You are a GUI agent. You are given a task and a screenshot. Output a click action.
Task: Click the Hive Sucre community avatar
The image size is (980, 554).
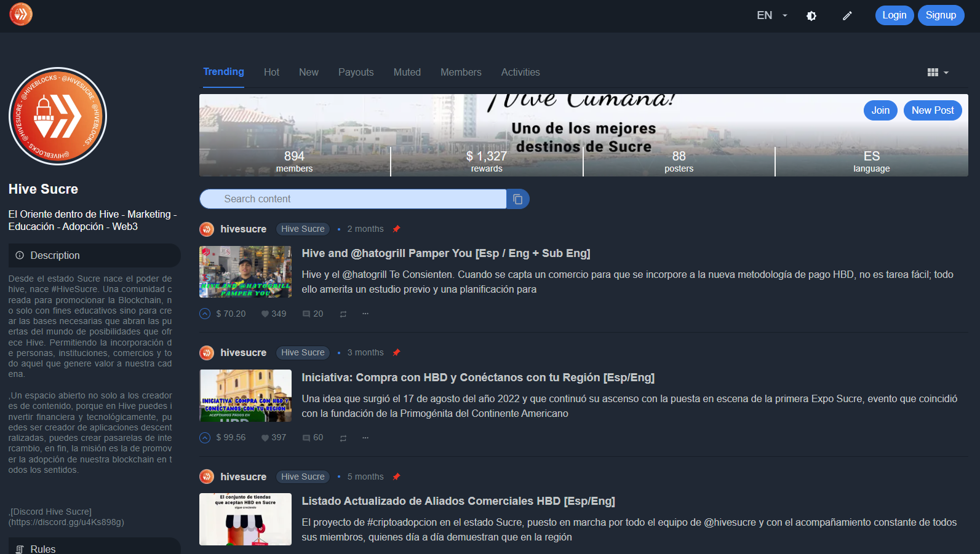tap(58, 116)
